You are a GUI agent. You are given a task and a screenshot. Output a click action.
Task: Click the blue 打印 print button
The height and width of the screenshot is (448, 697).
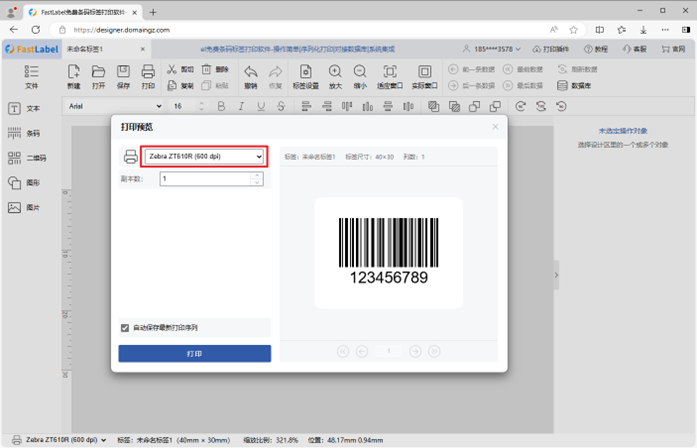pyautogui.click(x=194, y=354)
